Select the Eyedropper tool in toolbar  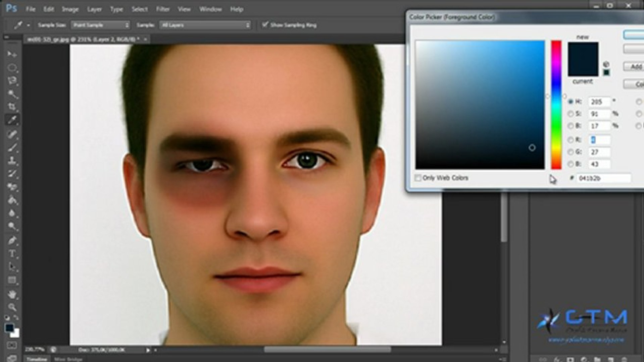pyautogui.click(x=12, y=120)
